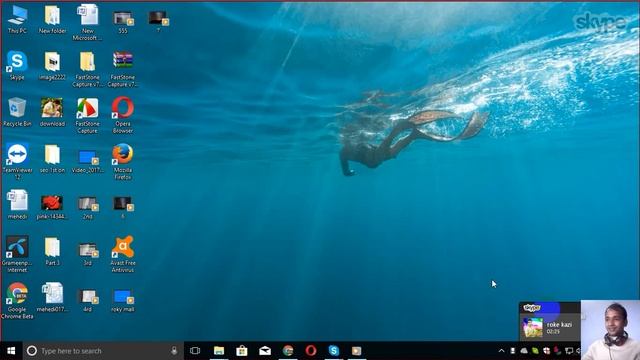Switch to Chrome on the taskbar
The width and height of the screenshot is (640, 360).
(288, 351)
